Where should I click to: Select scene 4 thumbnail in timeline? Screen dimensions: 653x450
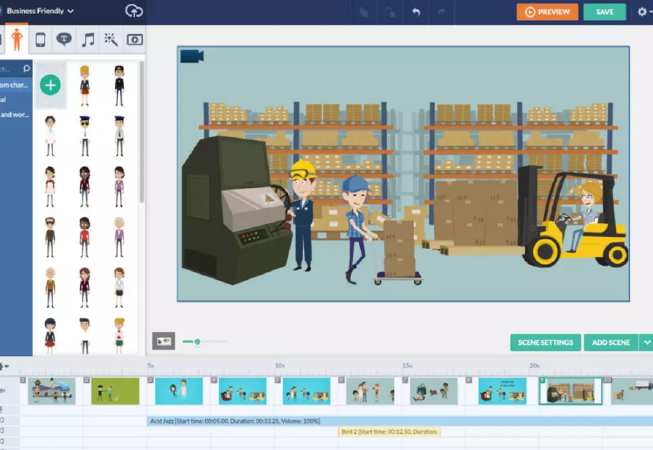point(243,391)
